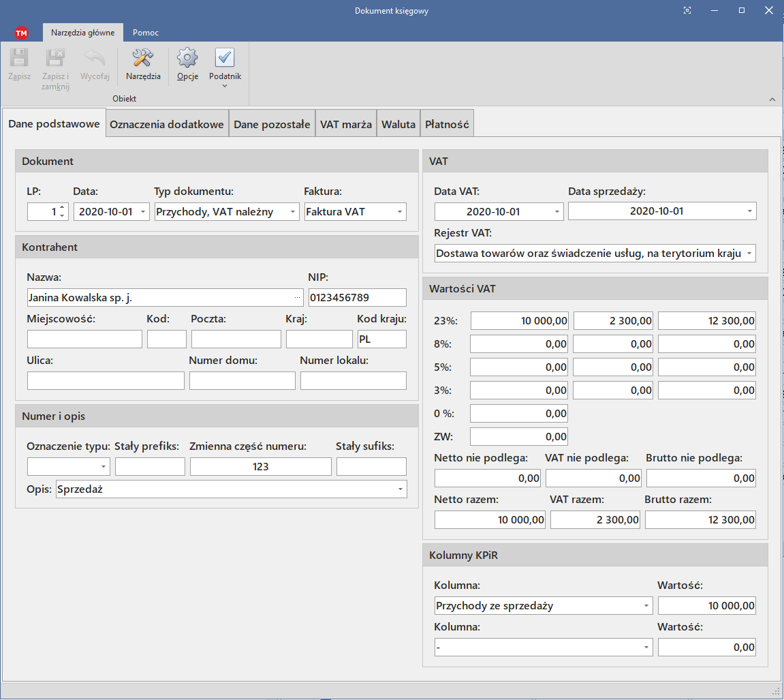Increase the LP number with the spinner
Screen dimensions: 784x700
pos(62,208)
